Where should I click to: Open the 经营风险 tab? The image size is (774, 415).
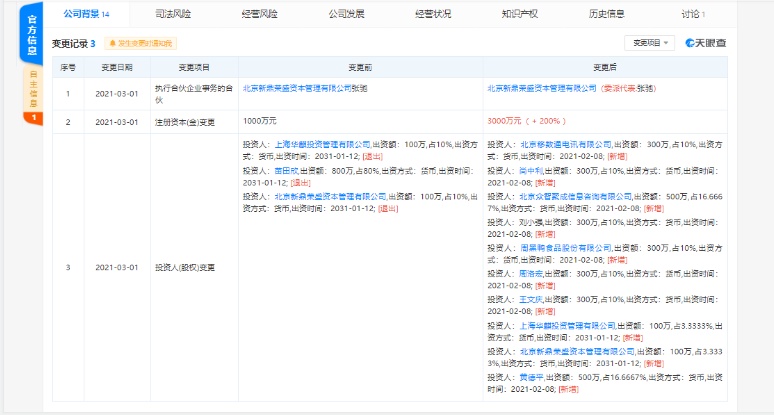[x=259, y=14]
